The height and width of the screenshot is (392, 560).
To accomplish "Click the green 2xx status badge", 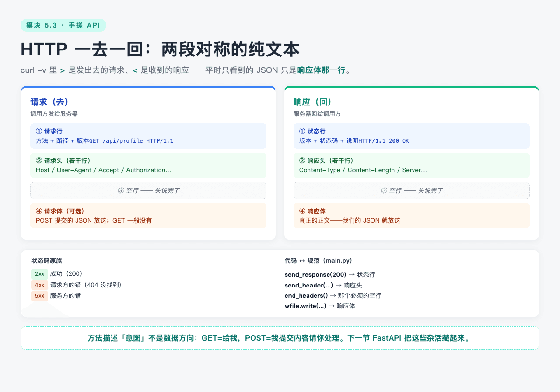I will [x=40, y=274].
